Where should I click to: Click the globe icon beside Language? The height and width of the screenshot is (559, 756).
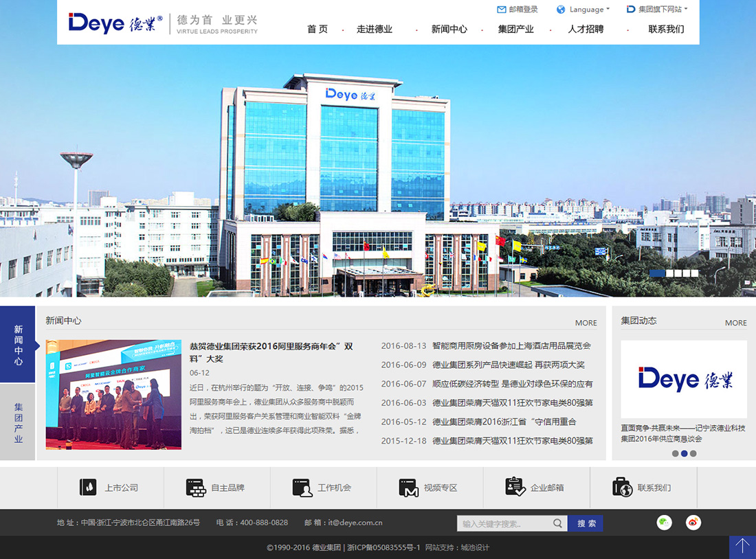click(x=561, y=9)
